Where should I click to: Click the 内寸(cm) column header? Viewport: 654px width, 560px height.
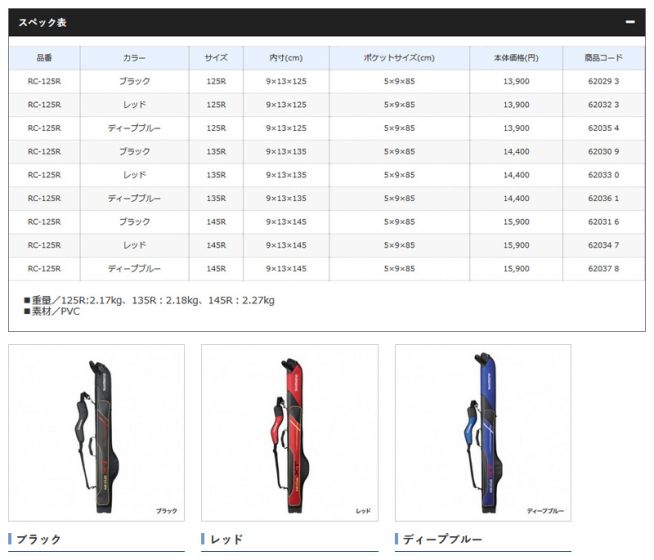[x=286, y=58]
